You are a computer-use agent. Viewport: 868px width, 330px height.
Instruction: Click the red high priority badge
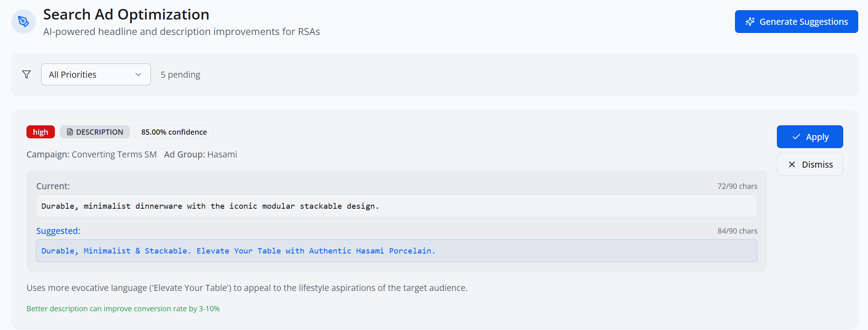click(x=41, y=132)
